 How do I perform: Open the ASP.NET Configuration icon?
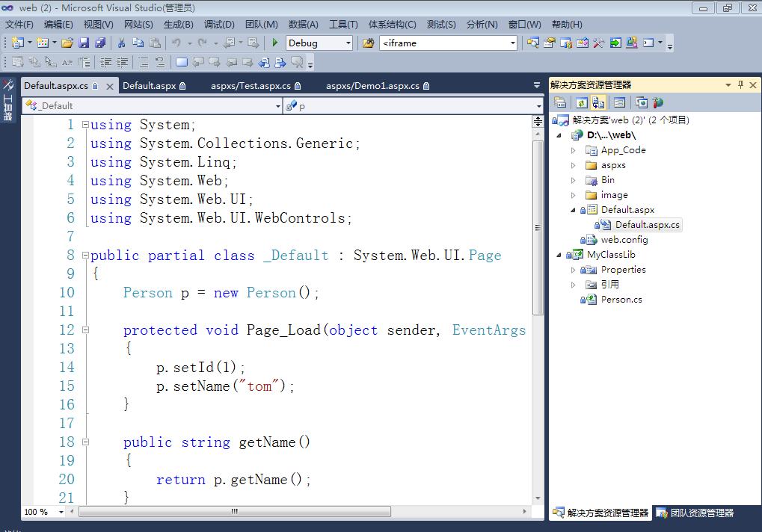click(x=658, y=102)
